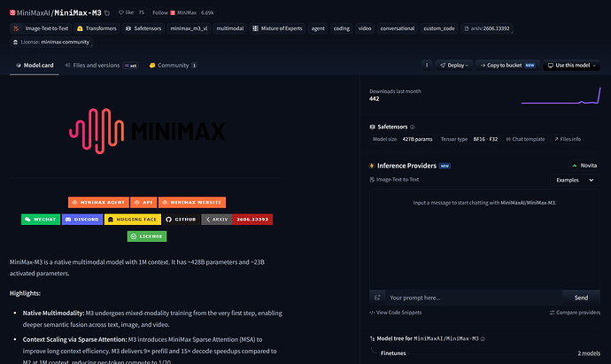Switch to the Model card tab

point(35,66)
